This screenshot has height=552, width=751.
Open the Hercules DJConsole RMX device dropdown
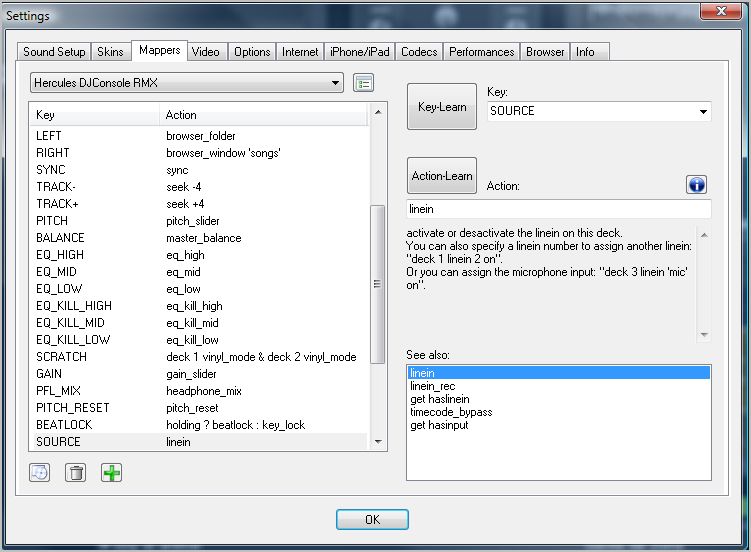(187, 83)
